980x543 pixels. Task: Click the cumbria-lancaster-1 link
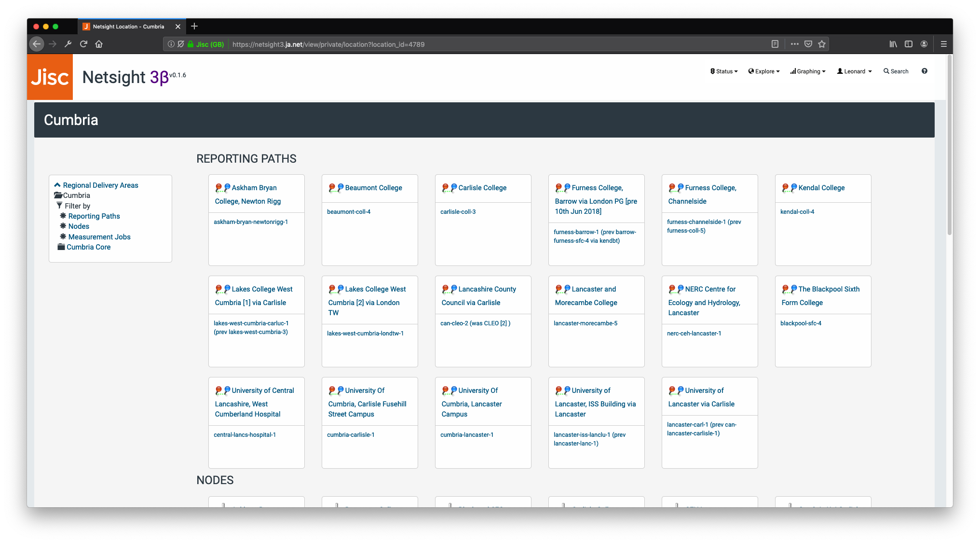pos(467,435)
